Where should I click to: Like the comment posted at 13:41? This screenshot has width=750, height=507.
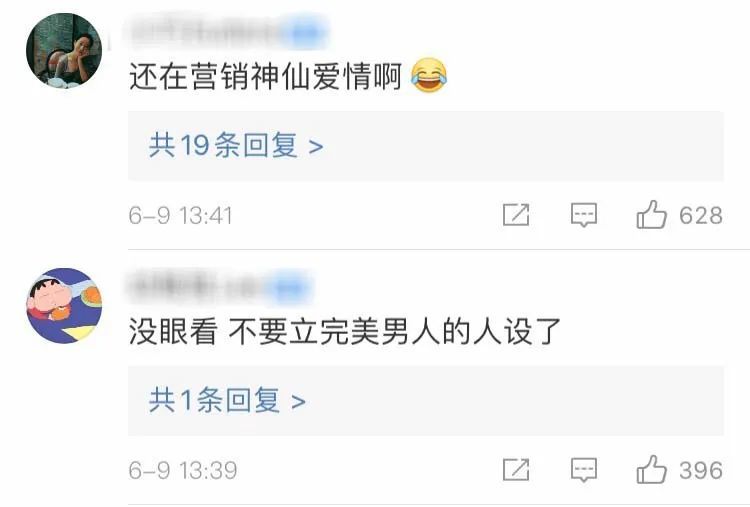coord(651,214)
